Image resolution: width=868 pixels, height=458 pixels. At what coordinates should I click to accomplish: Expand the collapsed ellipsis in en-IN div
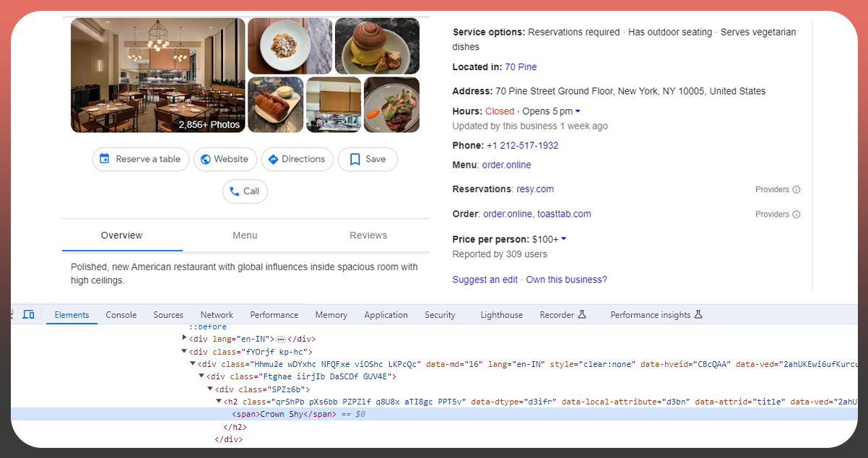coord(281,339)
